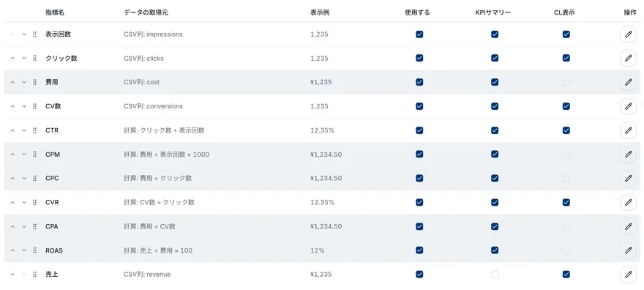This screenshot has width=644, height=290.
Task: Click the CPA row up chevron
Action: click(12, 226)
